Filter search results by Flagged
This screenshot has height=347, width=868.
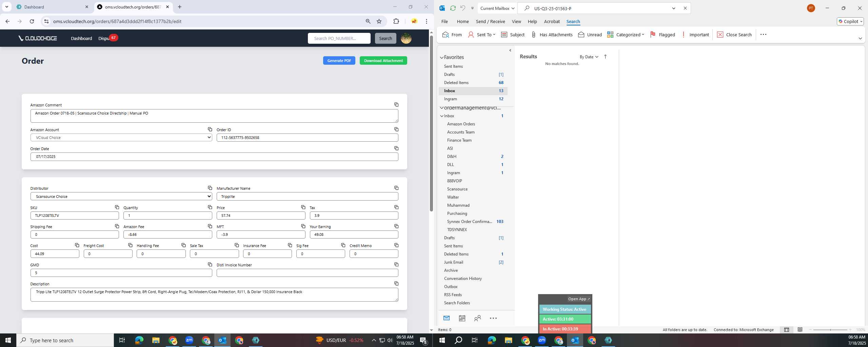coord(663,35)
